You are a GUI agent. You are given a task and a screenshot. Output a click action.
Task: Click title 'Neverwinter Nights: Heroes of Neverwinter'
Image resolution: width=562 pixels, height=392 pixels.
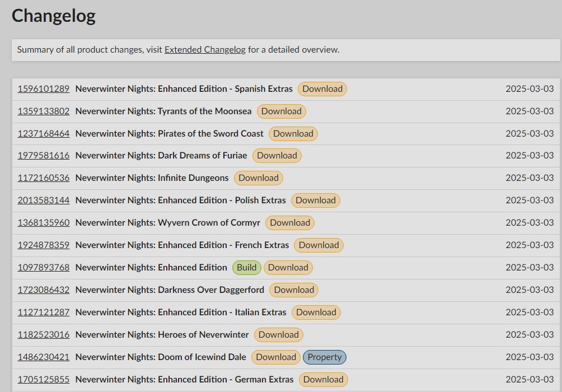pyautogui.click(x=162, y=335)
